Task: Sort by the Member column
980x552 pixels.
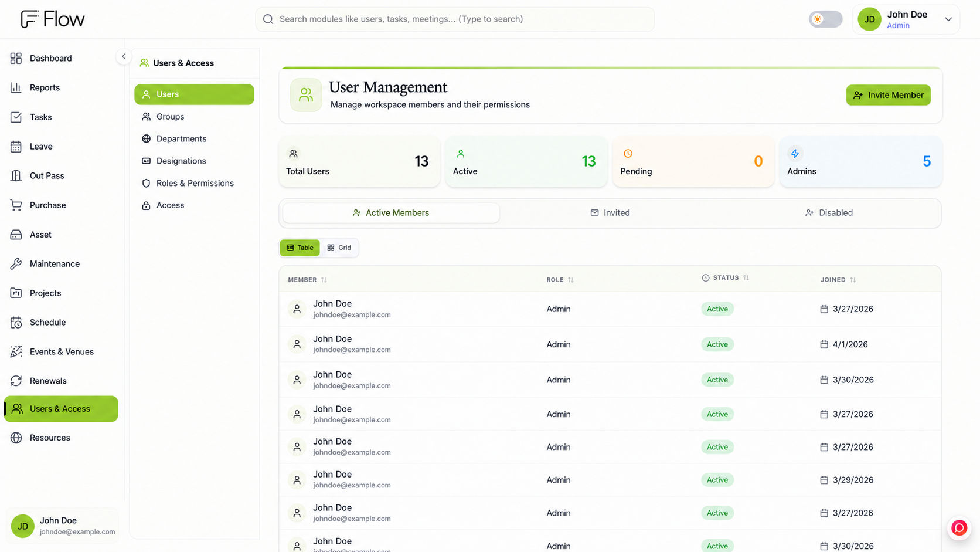Action: (307, 280)
